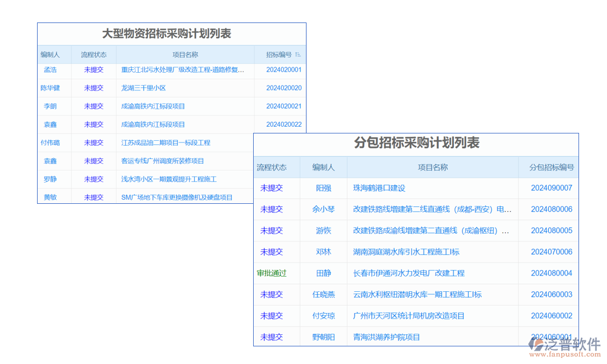Open the 珠海鹤港口建设 project

(379, 188)
